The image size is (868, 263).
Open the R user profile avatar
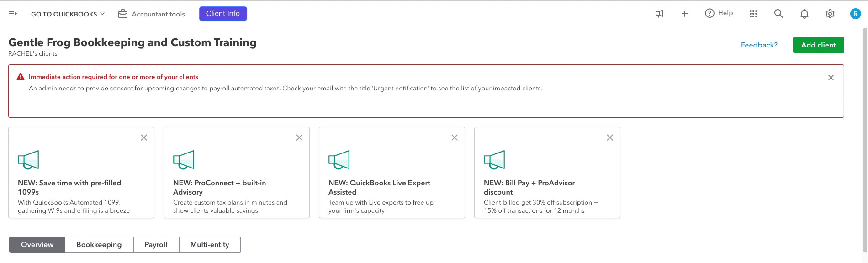coord(855,14)
